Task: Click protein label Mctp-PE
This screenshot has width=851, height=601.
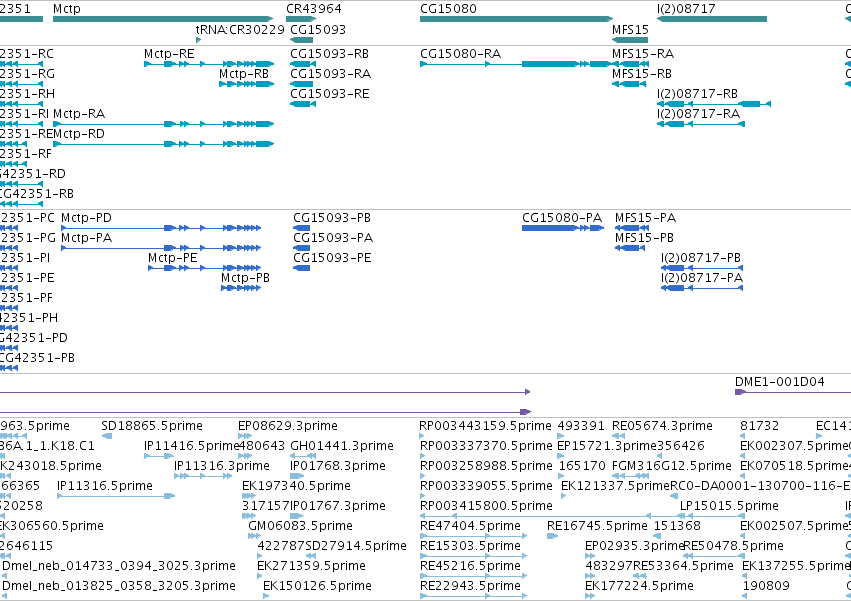Action: point(173,258)
